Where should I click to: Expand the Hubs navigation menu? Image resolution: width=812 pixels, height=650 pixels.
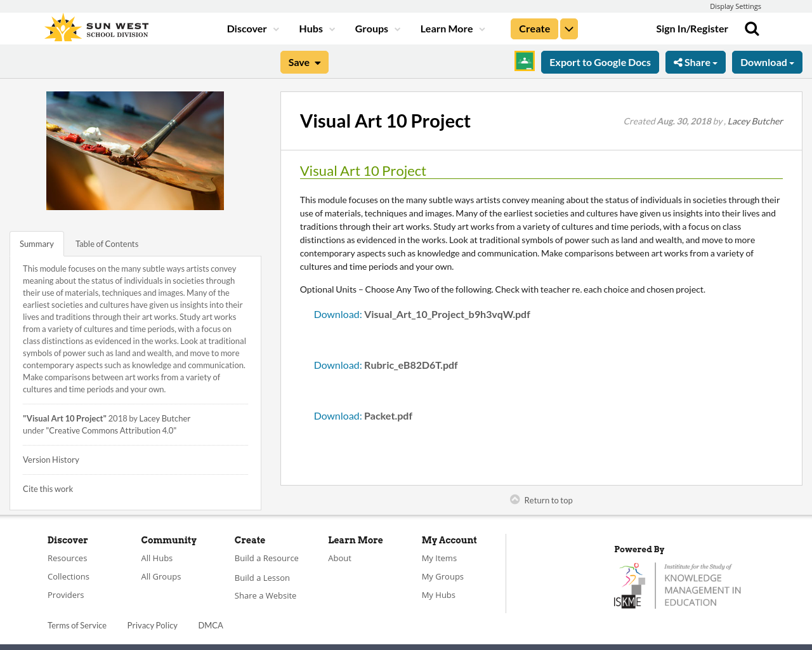click(317, 29)
